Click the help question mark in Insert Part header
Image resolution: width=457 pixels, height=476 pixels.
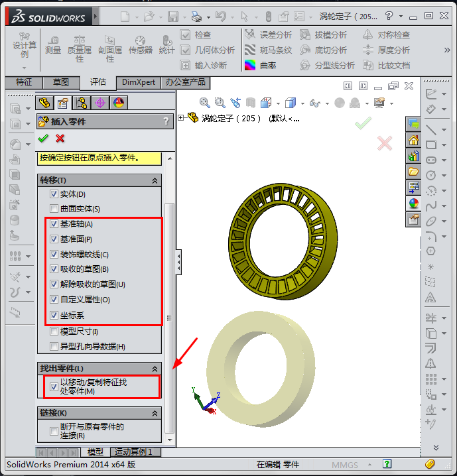click(x=166, y=121)
